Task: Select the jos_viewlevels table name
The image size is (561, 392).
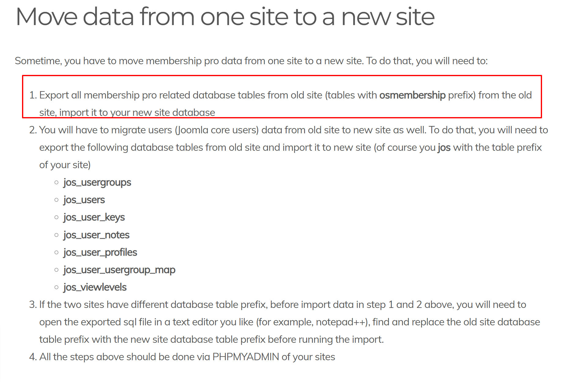Action: pos(95,287)
